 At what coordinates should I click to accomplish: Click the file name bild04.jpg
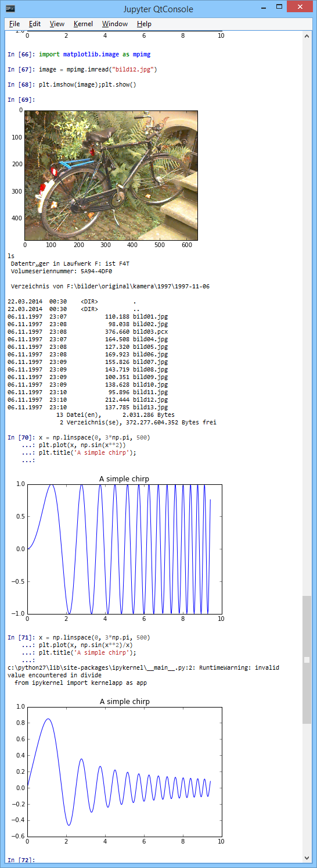click(150, 339)
